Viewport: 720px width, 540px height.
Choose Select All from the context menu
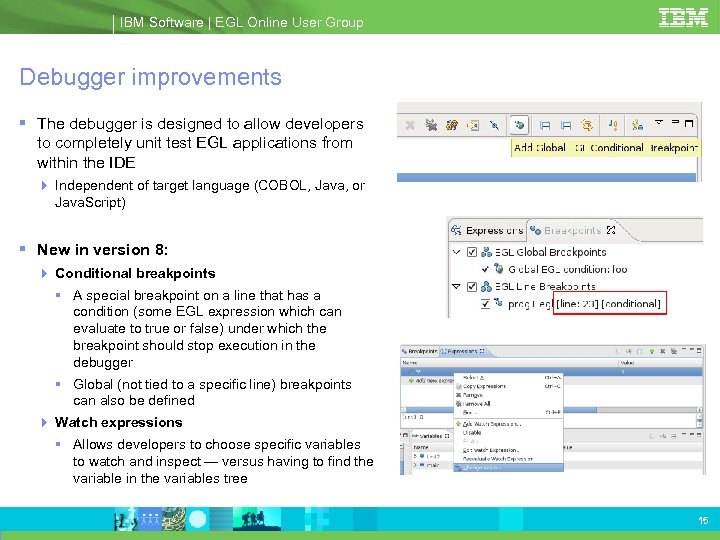click(508, 377)
